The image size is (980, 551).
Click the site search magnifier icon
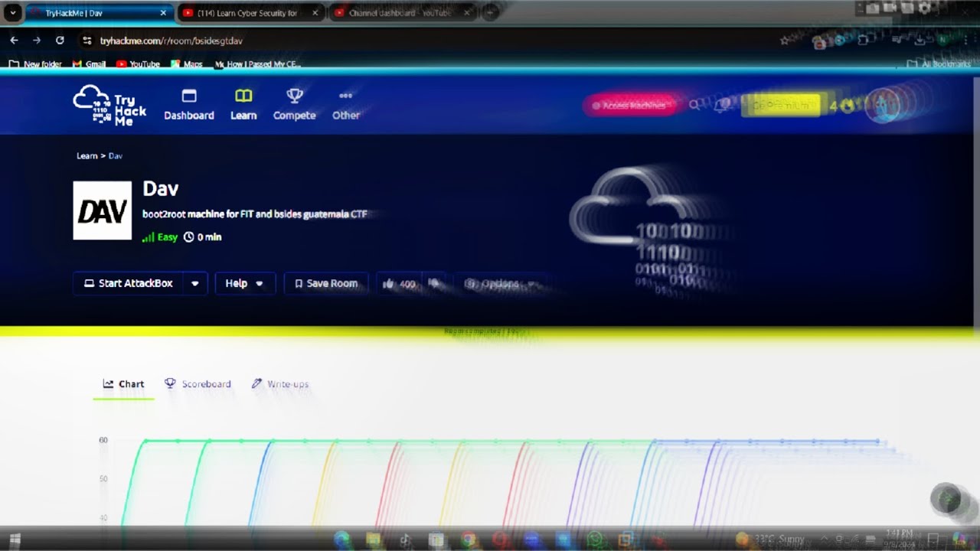[x=694, y=106]
